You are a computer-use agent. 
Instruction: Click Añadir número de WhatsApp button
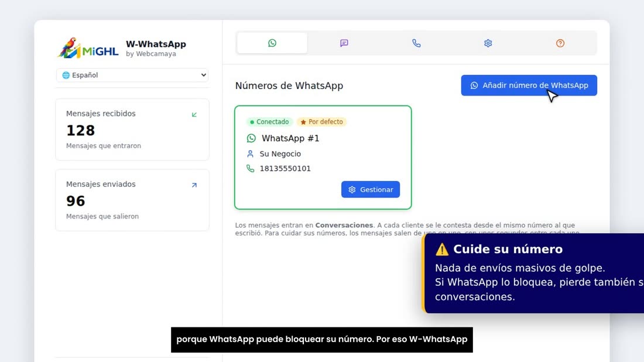[x=529, y=86]
